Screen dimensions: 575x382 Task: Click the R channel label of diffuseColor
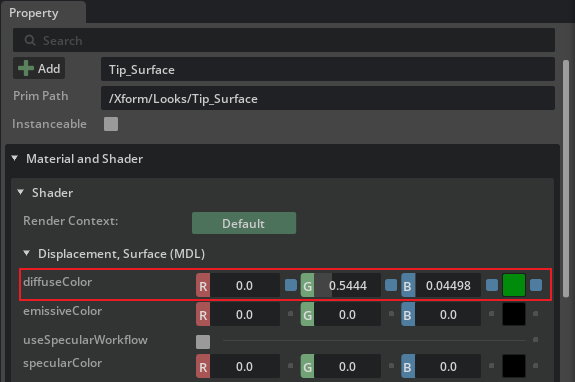pos(203,285)
